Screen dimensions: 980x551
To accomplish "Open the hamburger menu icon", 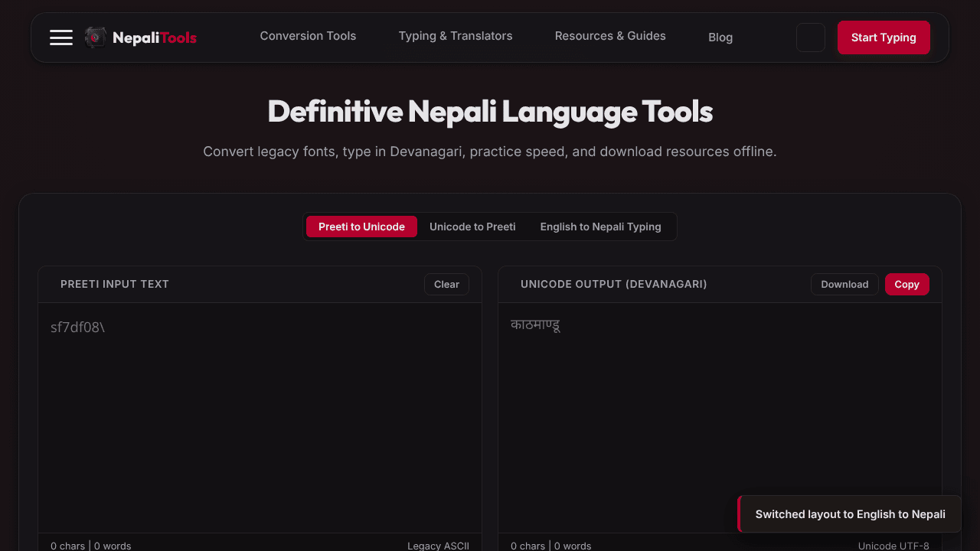I will click(61, 37).
